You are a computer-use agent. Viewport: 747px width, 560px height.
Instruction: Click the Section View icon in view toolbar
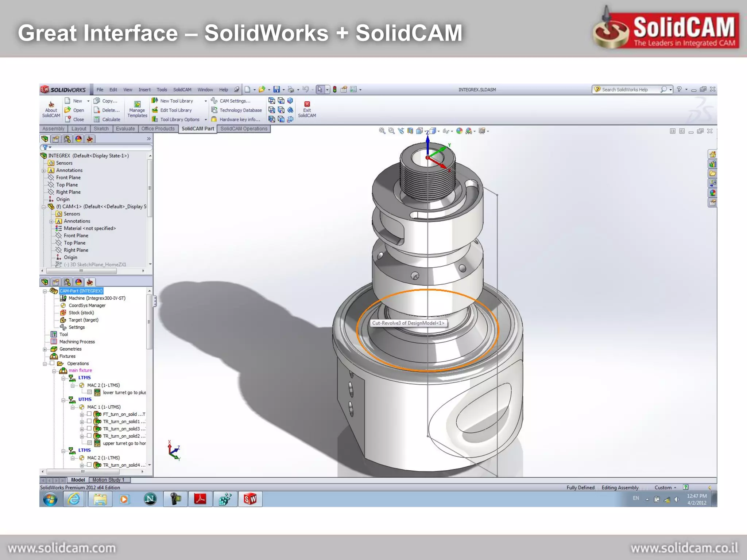coord(410,131)
